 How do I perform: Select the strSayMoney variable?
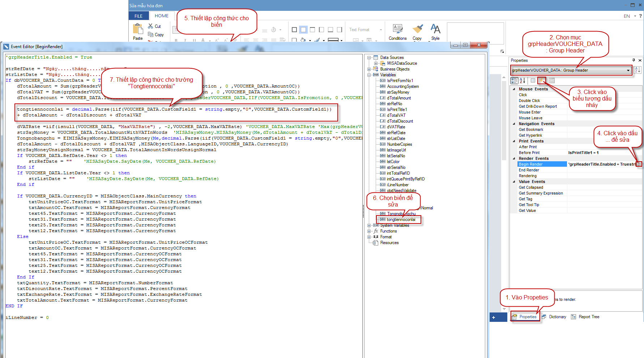tap(398, 92)
